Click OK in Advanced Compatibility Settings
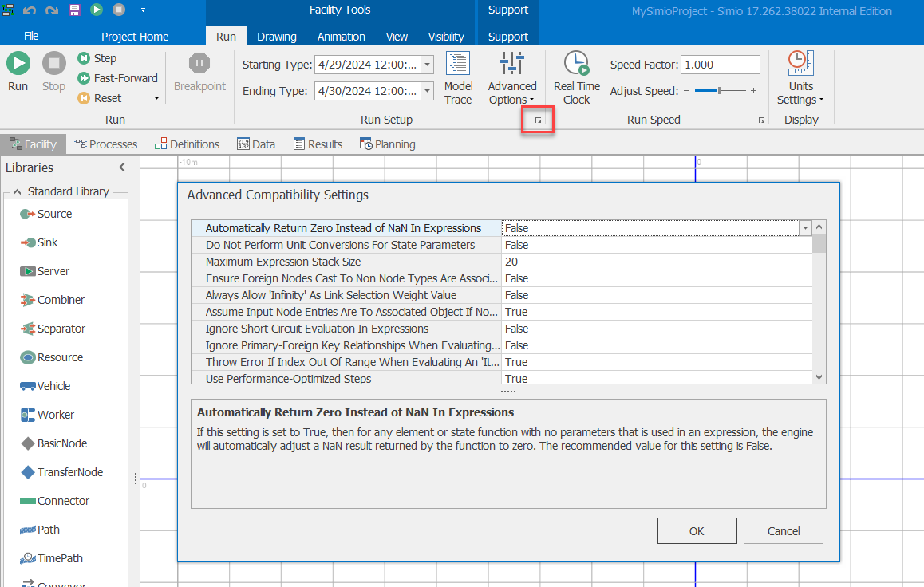The height and width of the screenshot is (587, 924). coord(697,531)
